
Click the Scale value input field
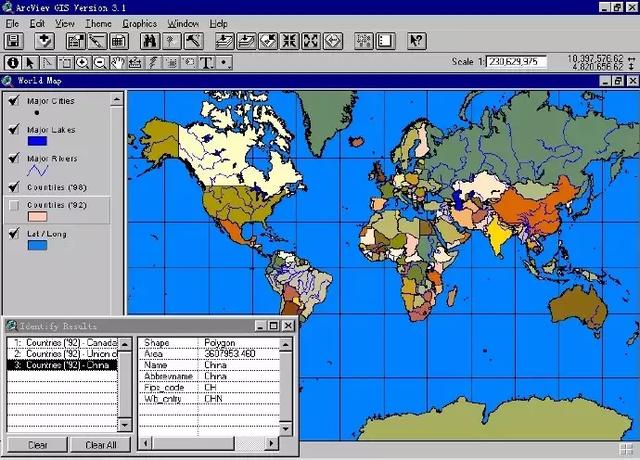point(519,62)
